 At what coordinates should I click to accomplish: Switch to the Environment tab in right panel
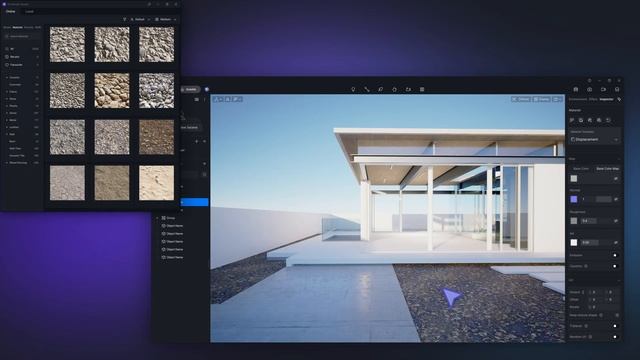coord(578,99)
